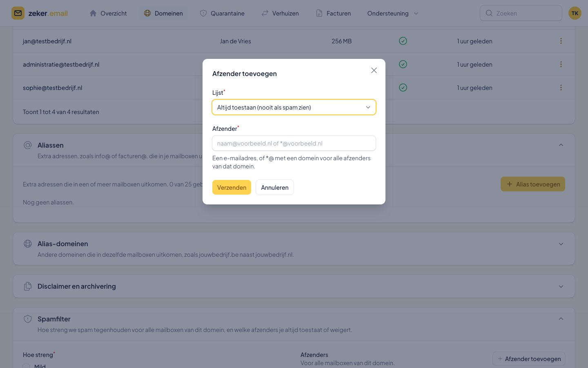Open the Lijst dropdown in the dialog

pos(294,107)
